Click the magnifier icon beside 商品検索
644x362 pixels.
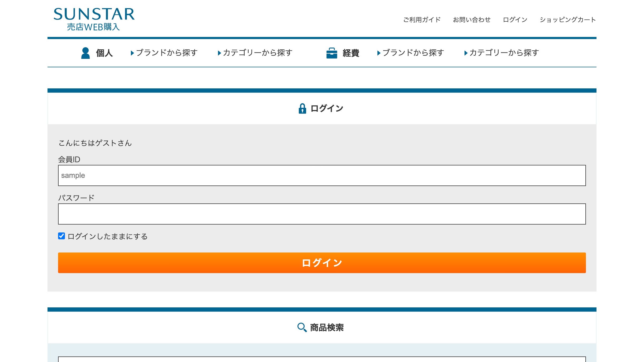click(x=302, y=327)
